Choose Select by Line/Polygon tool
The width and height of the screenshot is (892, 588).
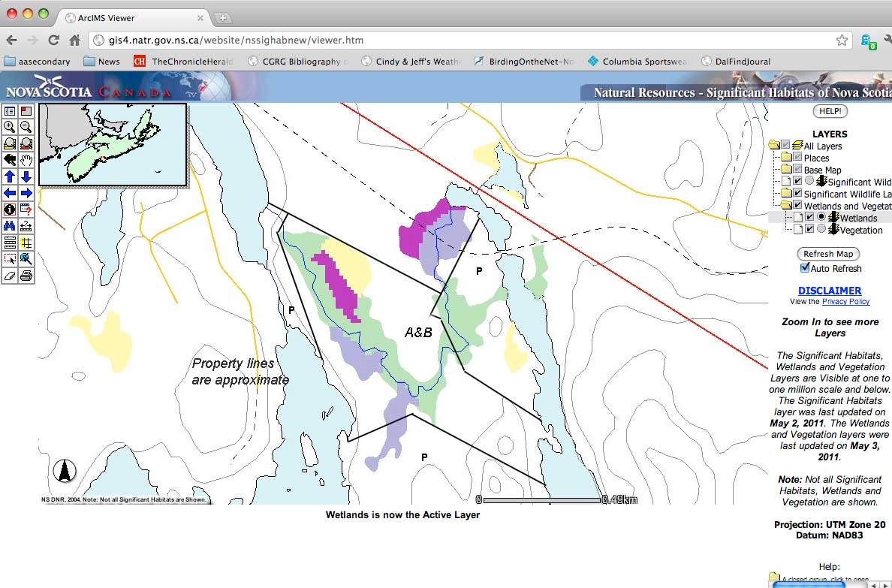tap(26, 260)
